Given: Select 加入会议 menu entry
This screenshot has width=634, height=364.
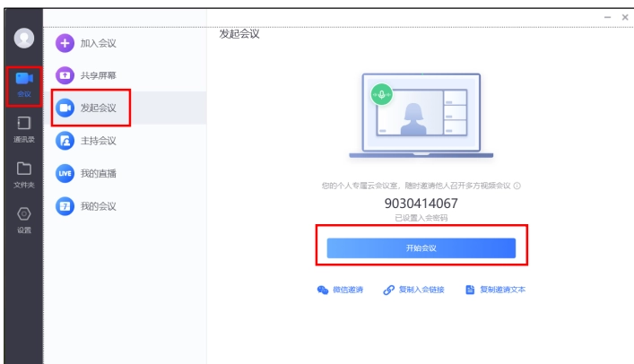Looking at the screenshot, I should [99, 43].
